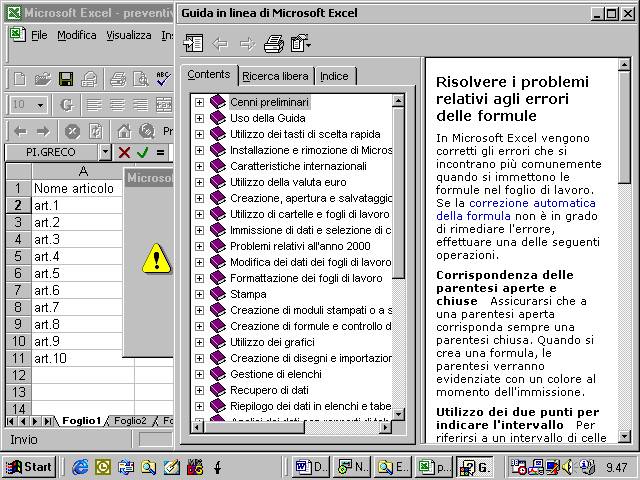Confirm formula entry with green check
The height and width of the screenshot is (480, 640).
point(142,153)
